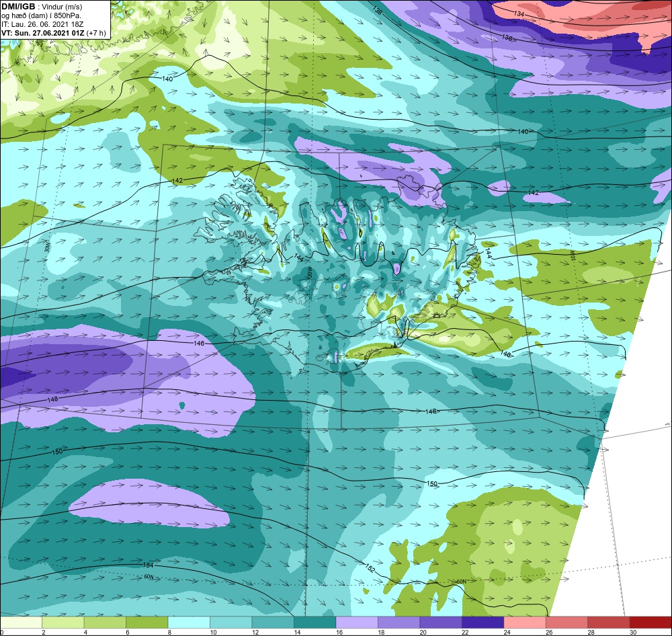
Task: Click the 134 contour label in the pink area
Action: (x=519, y=14)
